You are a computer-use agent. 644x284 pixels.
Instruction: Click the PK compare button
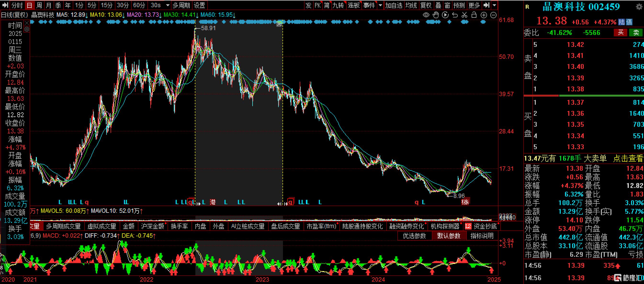(317, 5)
